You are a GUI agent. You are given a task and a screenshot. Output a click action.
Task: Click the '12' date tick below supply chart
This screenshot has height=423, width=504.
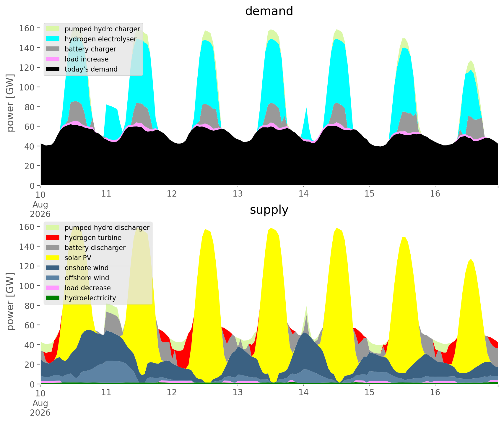(172, 393)
